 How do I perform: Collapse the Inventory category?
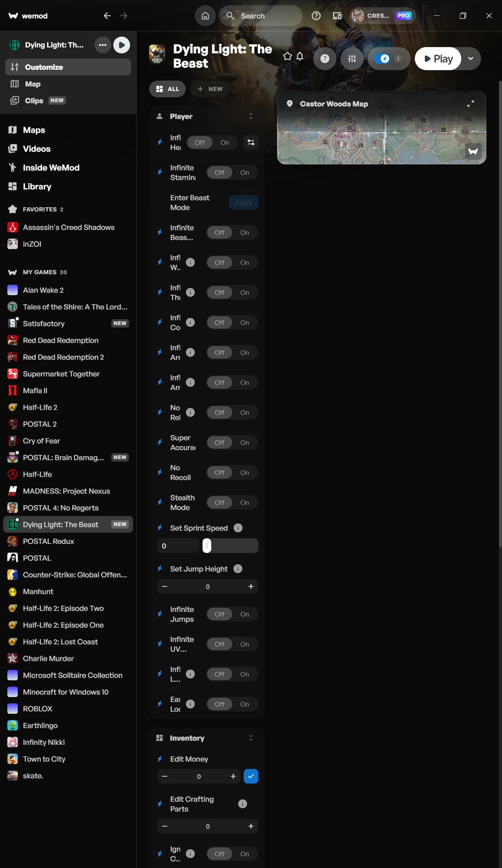251,738
